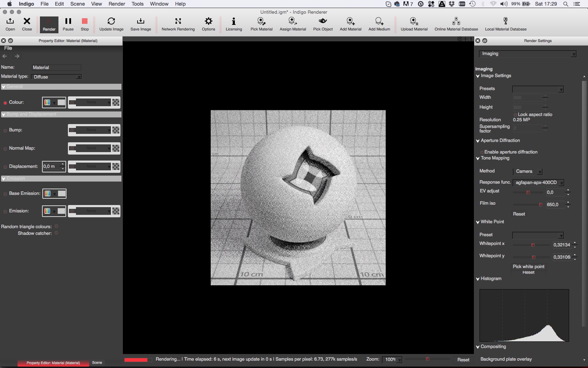
Task: Enable aperture diffraction checkbox
Action: [482, 152]
